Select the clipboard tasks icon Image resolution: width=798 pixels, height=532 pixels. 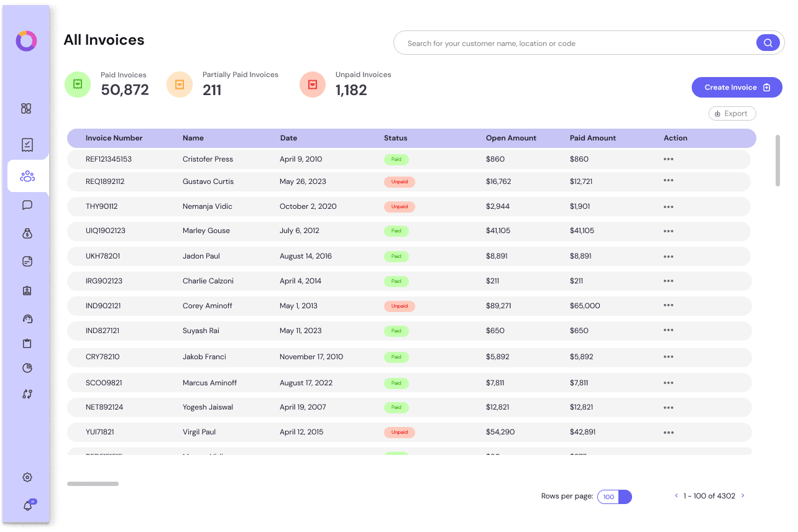click(27, 343)
